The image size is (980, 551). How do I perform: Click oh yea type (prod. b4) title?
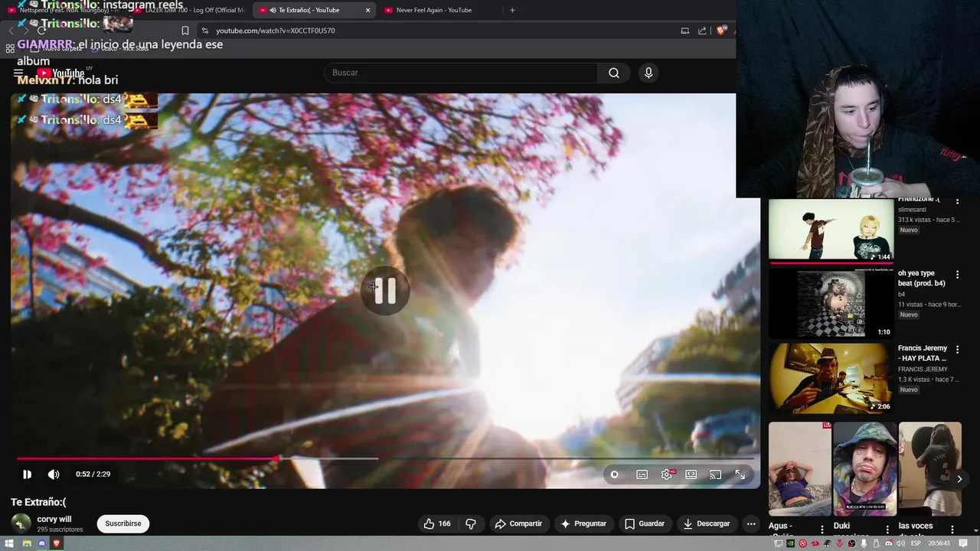tap(922, 278)
